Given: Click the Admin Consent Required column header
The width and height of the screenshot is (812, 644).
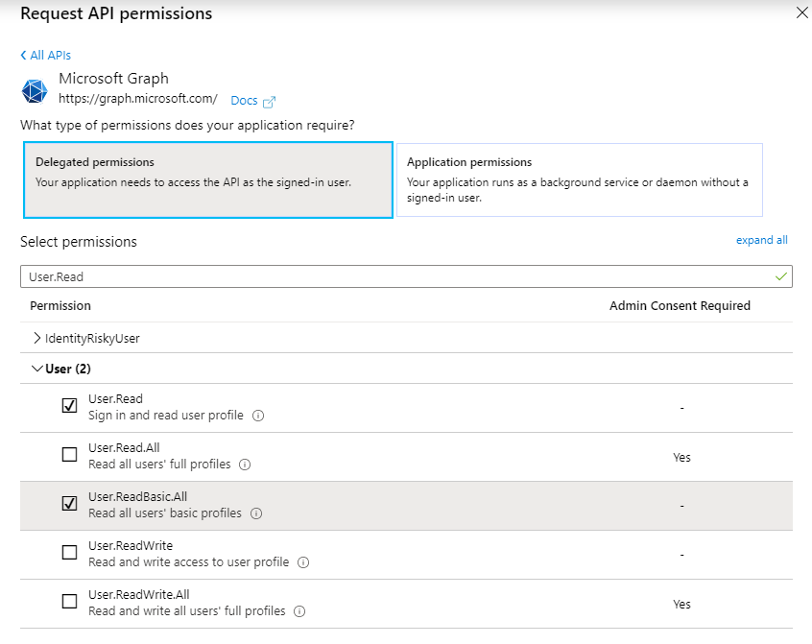Looking at the screenshot, I should [x=680, y=306].
